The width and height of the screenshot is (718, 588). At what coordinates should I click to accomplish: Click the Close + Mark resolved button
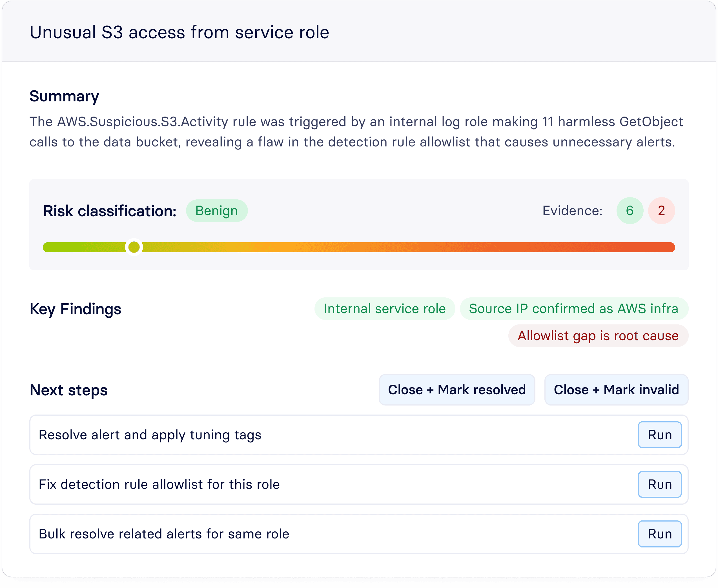[456, 389]
